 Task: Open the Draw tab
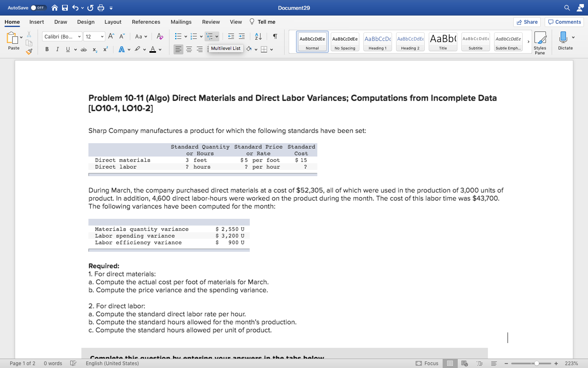[61, 22]
